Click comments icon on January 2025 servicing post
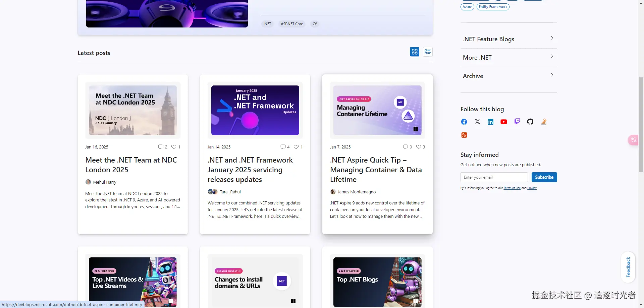The width and height of the screenshot is (644, 308). click(283, 147)
